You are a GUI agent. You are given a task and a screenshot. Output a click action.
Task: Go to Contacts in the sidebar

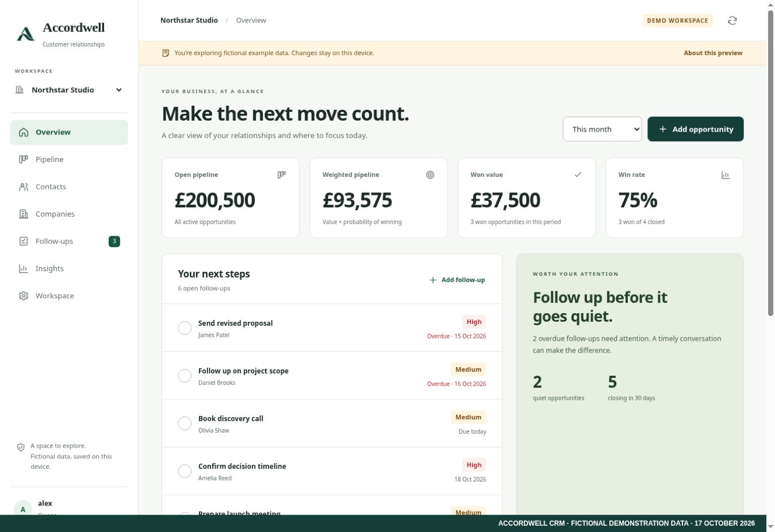coord(69,187)
